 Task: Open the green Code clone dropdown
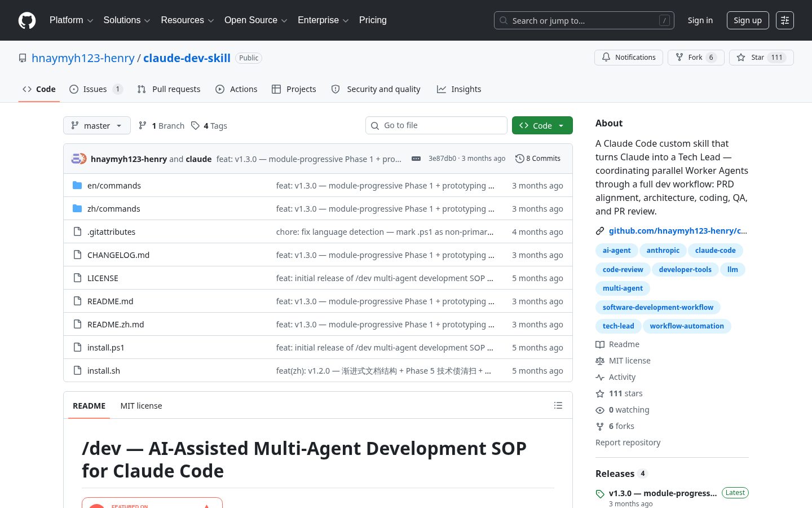(x=542, y=125)
